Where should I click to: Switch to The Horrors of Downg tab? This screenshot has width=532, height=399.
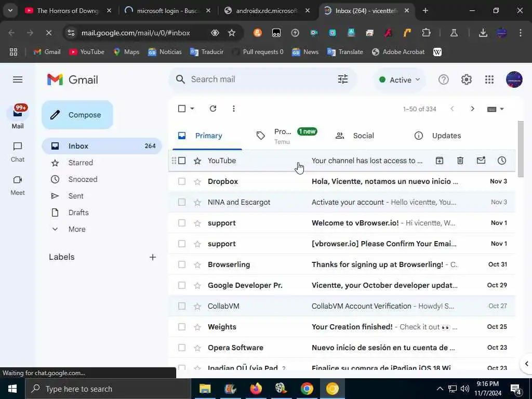pyautogui.click(x=67, y=10)
